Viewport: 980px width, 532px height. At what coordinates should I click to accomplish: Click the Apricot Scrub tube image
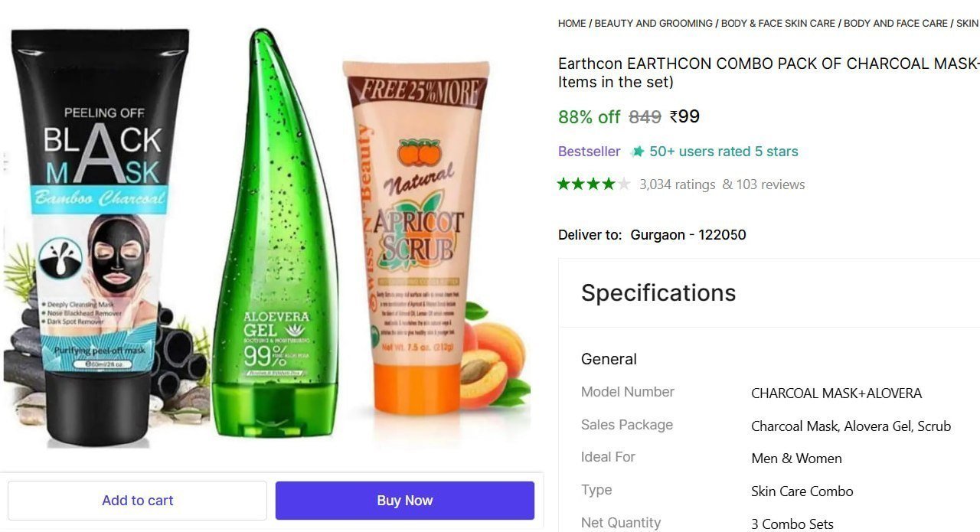pyautogui.click(x=417, y=236)
